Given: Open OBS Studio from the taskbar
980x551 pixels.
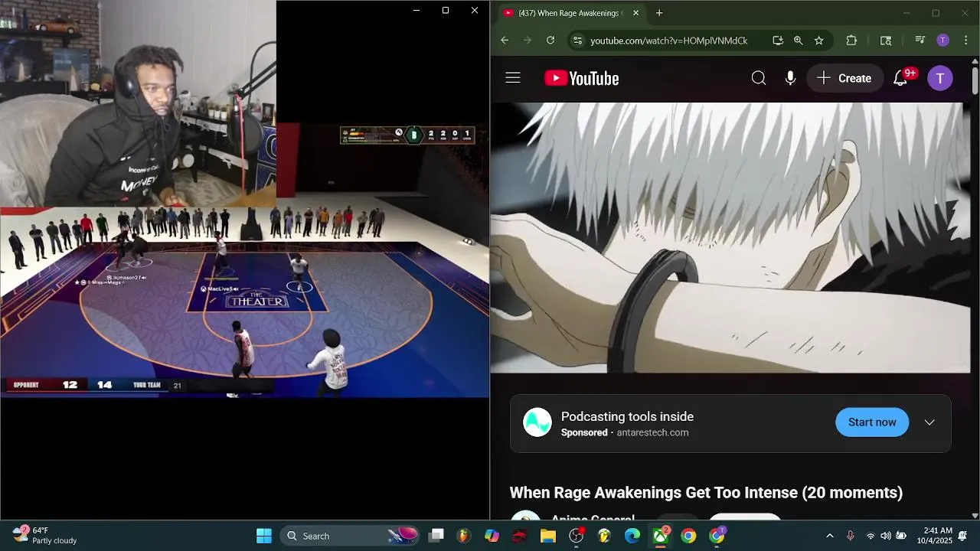Looking at the screenshot, I should pyautogui.click(x=577, y=536).
